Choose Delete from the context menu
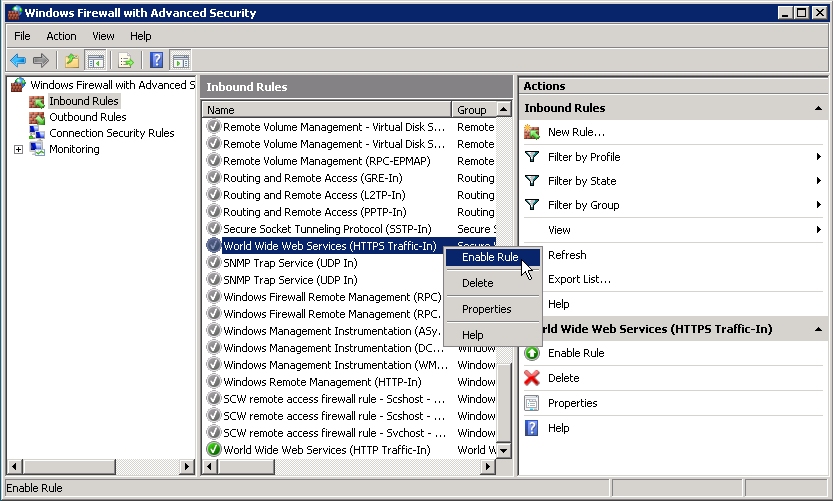 click(x=492, y=283)
